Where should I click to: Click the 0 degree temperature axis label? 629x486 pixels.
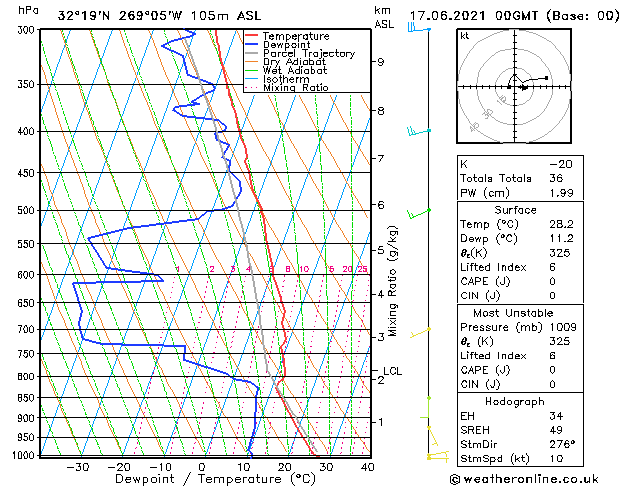coord(202,467)
